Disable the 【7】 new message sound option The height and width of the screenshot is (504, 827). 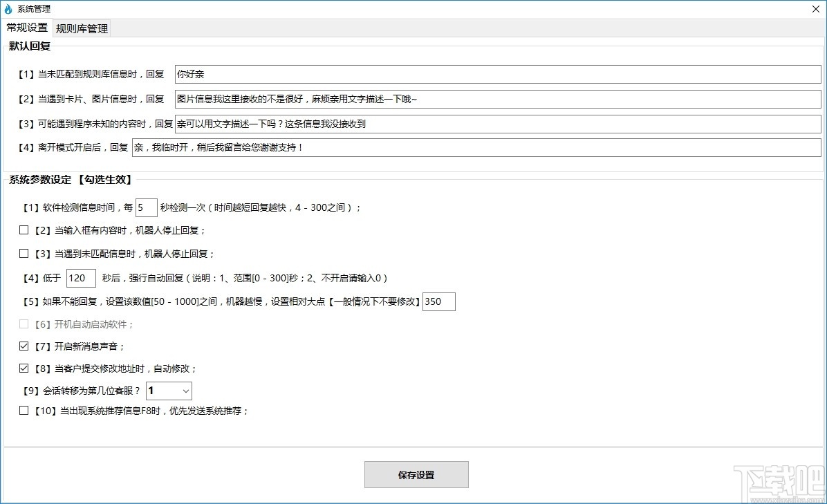coord(24,346)
